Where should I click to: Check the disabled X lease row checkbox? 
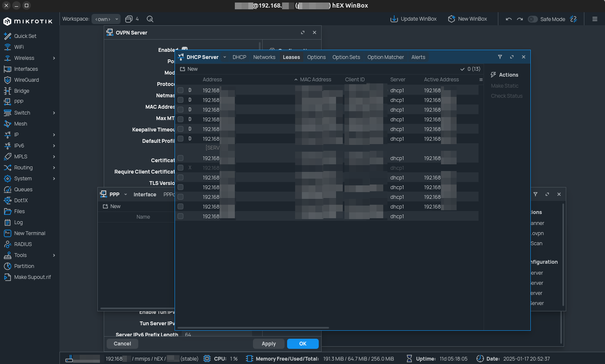[x=180, y=168]
